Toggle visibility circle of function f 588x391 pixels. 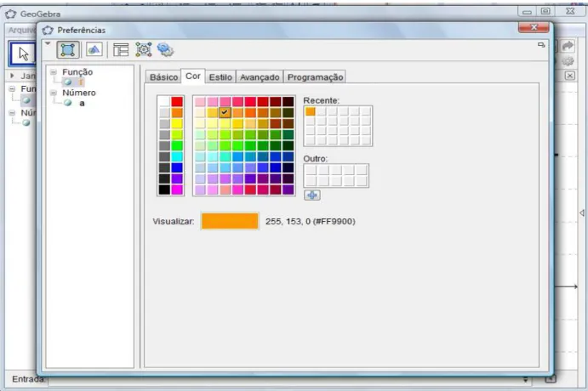(67, 82)
